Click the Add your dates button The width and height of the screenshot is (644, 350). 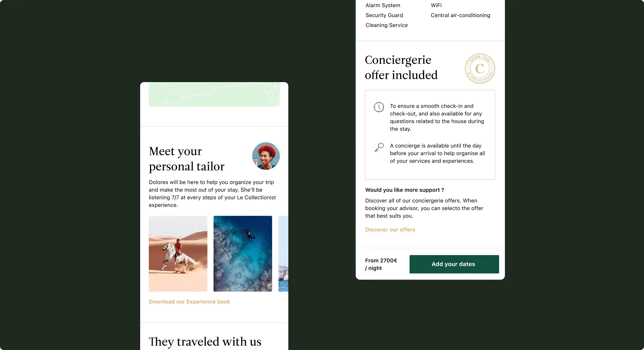click(x=454, y=264)
